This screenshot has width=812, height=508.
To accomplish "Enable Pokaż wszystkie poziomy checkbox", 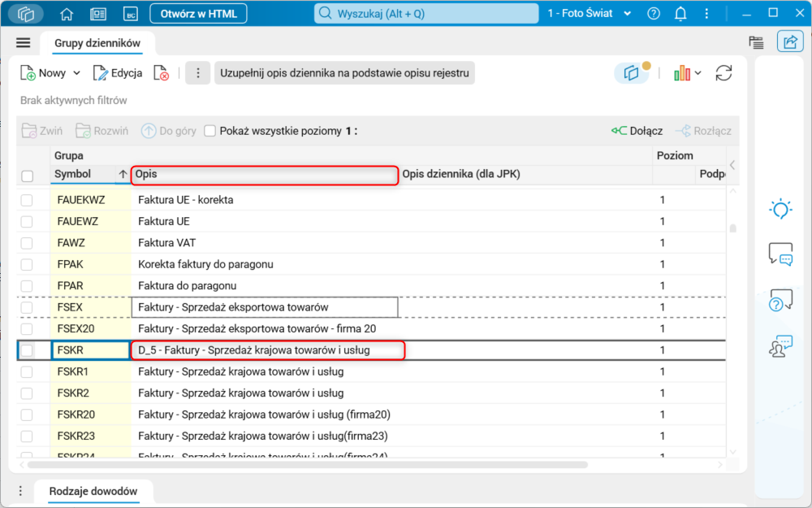I will point(209,131).
